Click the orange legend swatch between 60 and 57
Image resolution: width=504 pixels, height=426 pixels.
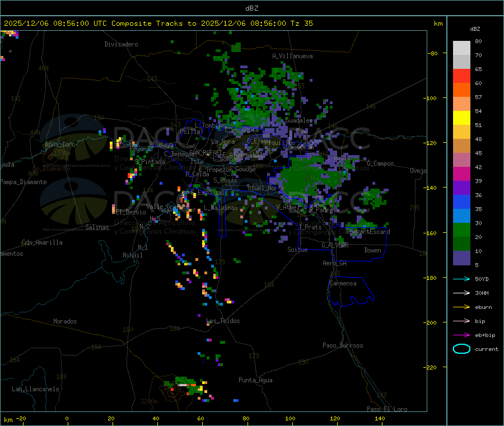coord(461,90)
